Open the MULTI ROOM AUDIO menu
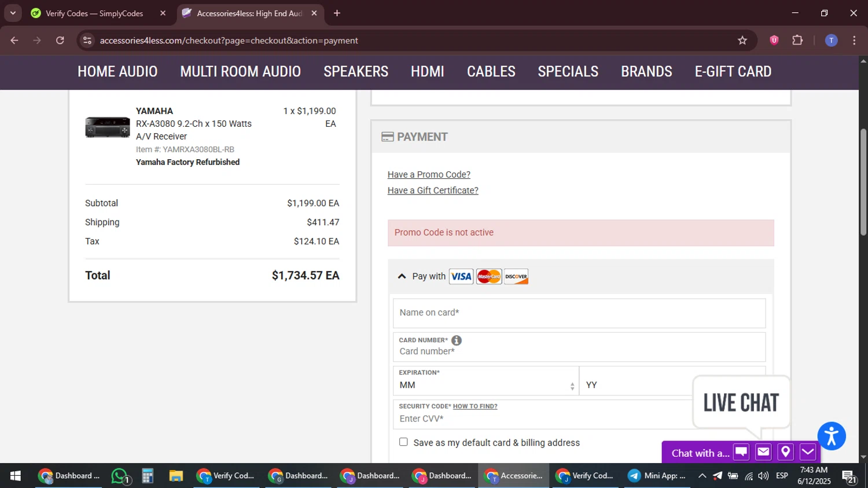Screen dimensions: 868x488 pos(240,71)
